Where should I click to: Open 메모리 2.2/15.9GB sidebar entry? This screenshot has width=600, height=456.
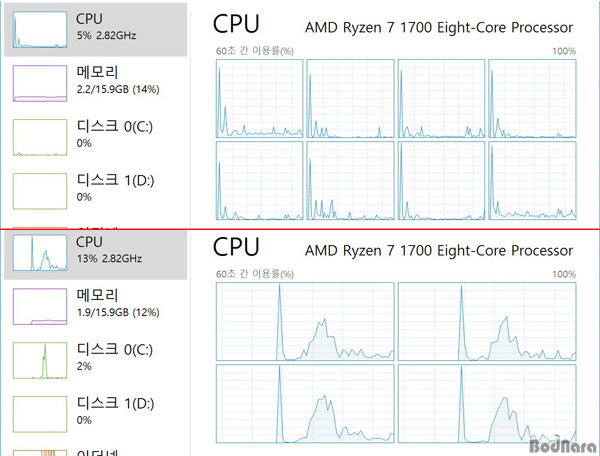tap(96, 83)
